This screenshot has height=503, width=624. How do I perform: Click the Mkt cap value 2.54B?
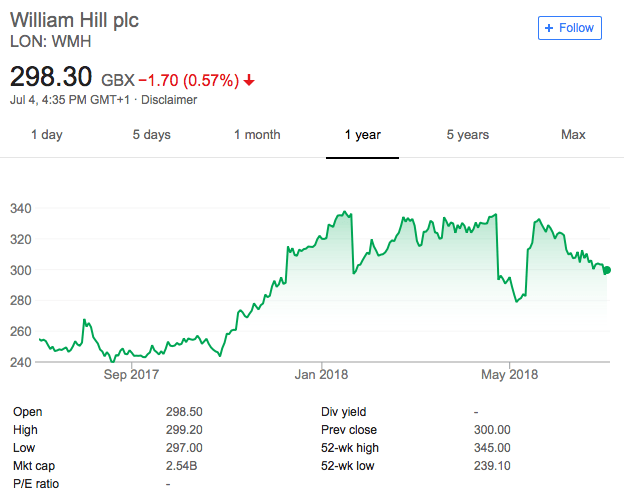click(181, 466)
